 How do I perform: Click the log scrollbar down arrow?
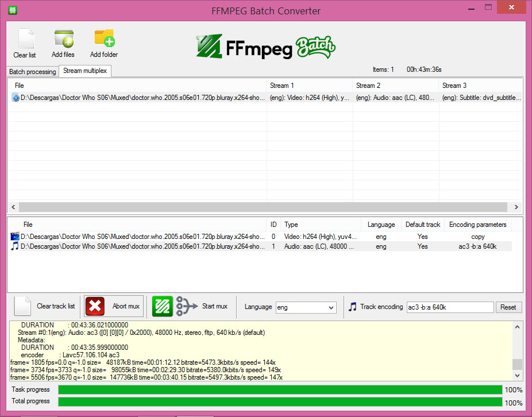click(x=517, y=375)
